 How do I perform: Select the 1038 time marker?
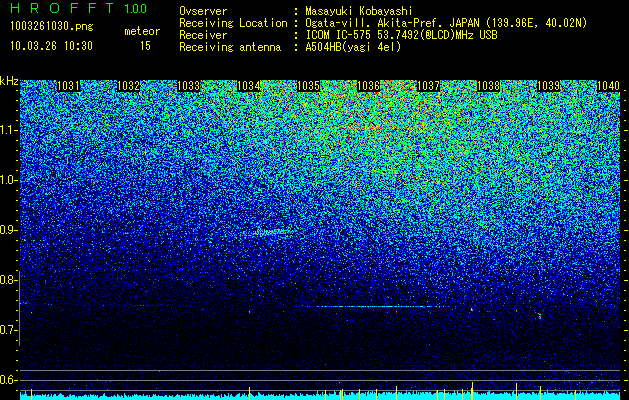[489, 86]
